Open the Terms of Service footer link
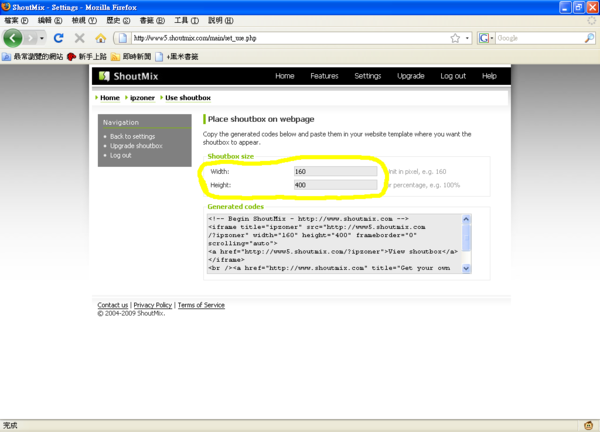Viewport: 600px width, 432px height. pos(201,305)
